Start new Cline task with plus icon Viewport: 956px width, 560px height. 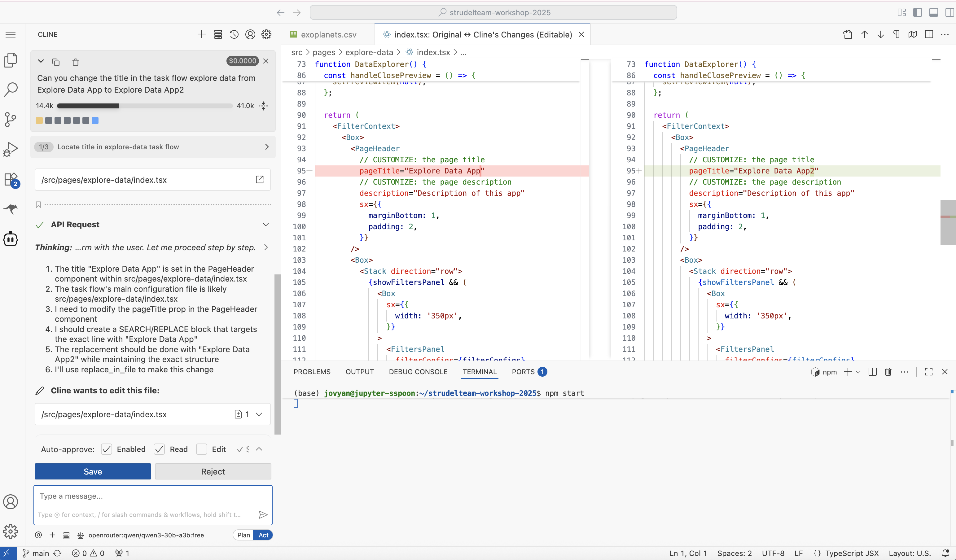(201, 34)
